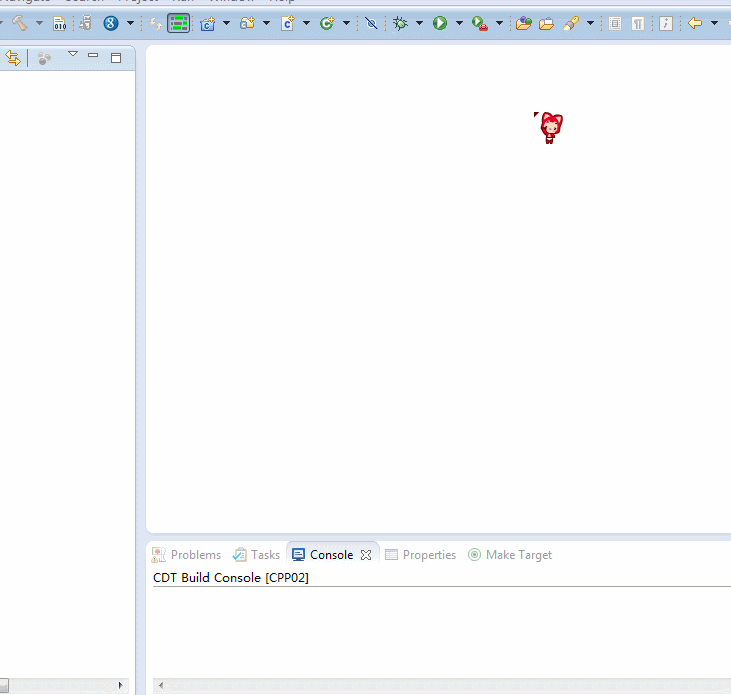Switch to the Tasks tab
This screenshot has height=695, width=731.
point(256,555)
